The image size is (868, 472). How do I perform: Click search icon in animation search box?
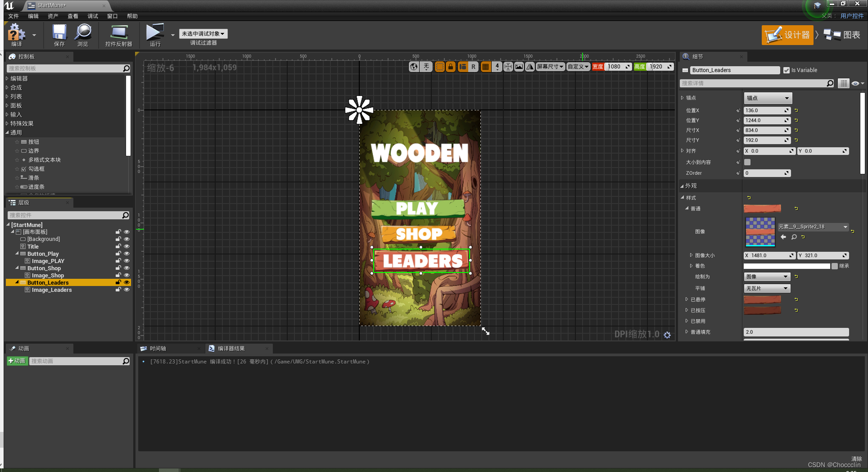(126, 361)
